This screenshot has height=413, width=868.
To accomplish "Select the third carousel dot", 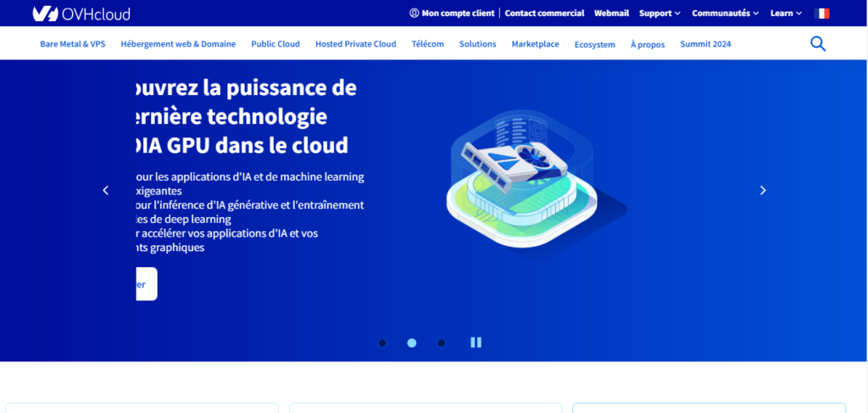I will click(x=442, y=343).
